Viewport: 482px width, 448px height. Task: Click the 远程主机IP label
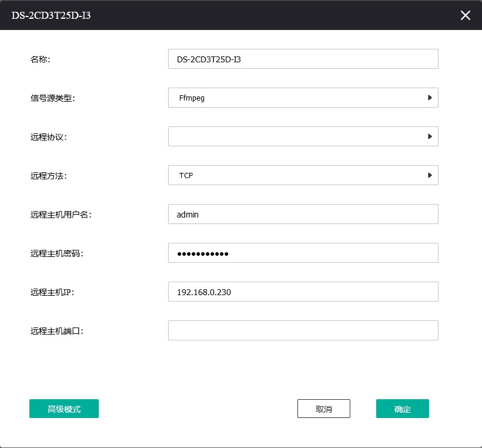point(52,292)
